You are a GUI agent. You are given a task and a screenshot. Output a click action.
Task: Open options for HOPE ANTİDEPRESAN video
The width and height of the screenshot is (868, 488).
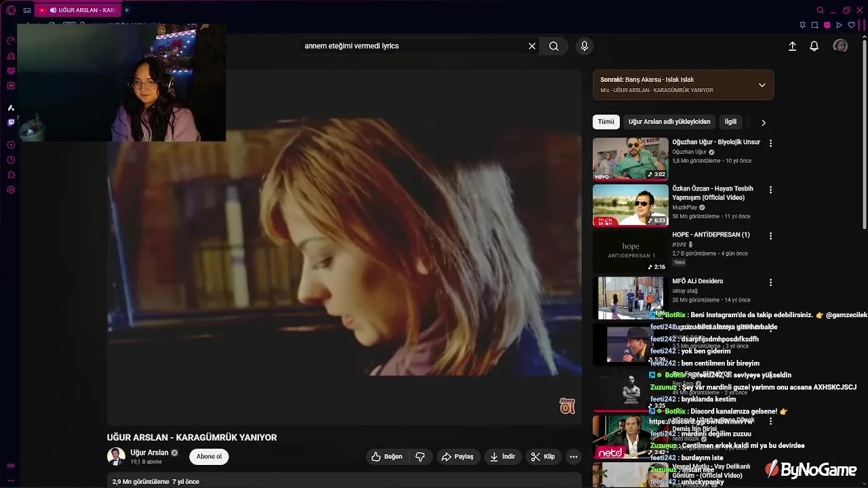pos(770,236)
